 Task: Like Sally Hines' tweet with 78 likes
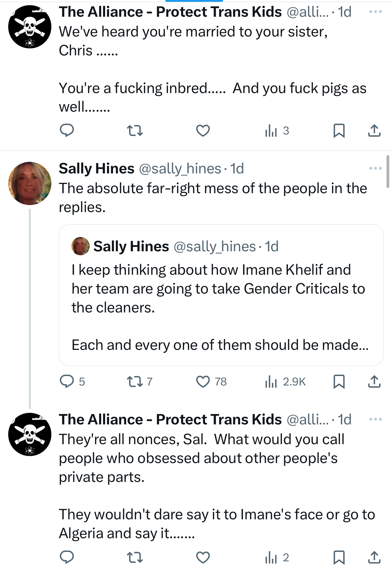(203, 382)
